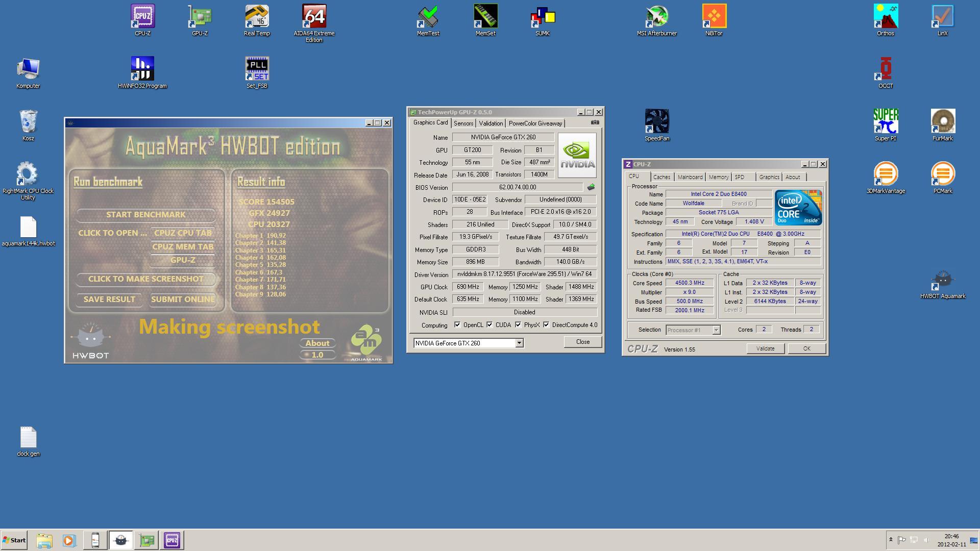Open HWiNFO32 Program shortcut
Viewport: 980px width, 551px height.
pyautogui.click(x=142, y=73)
